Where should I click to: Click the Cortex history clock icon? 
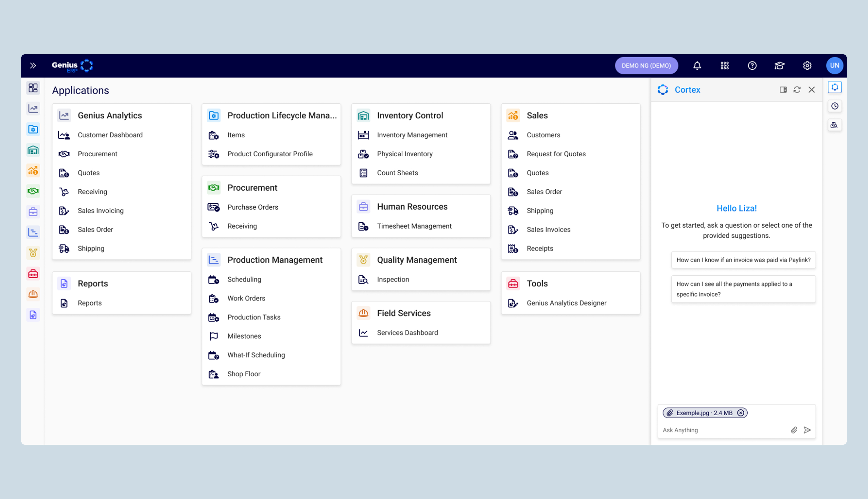tap(834, 106)
